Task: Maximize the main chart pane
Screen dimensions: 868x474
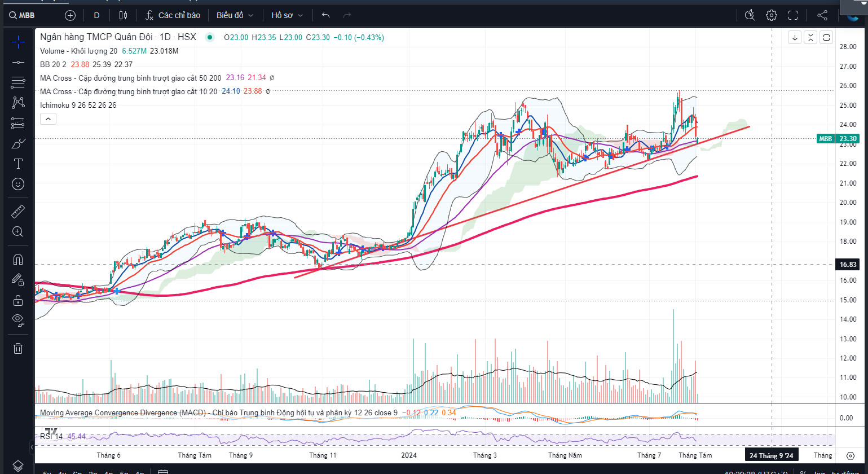Action: coord(826,37)
